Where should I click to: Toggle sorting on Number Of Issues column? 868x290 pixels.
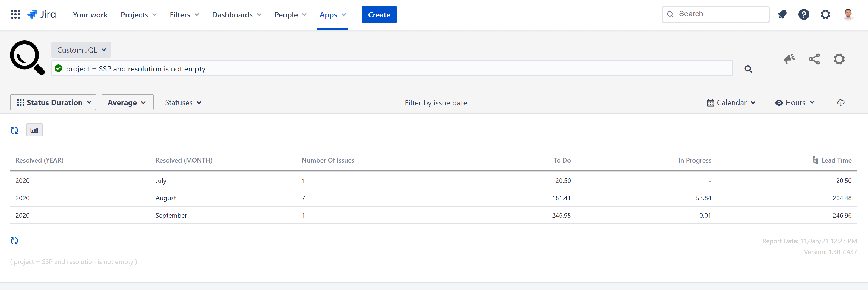(x=328, y=160)
